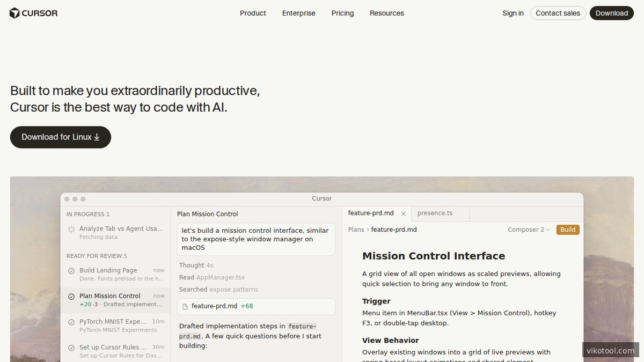Image resolution: width=644 pixels, height=362 pixels.
Task: Collapse the IN PROGRESS section
Action: 87,214
